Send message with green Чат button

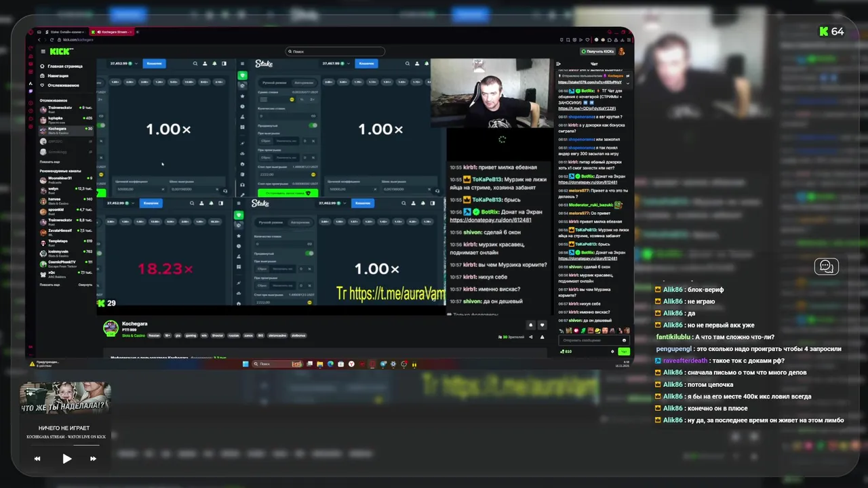pyautogui.click(x=623, y=351)
